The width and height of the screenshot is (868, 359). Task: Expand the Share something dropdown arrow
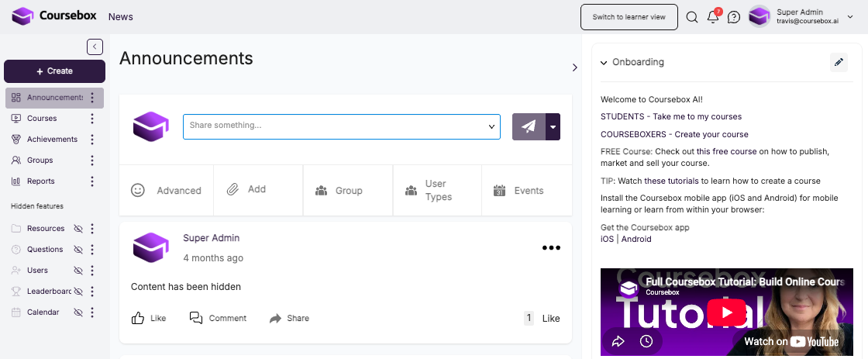tap(491, 127)
